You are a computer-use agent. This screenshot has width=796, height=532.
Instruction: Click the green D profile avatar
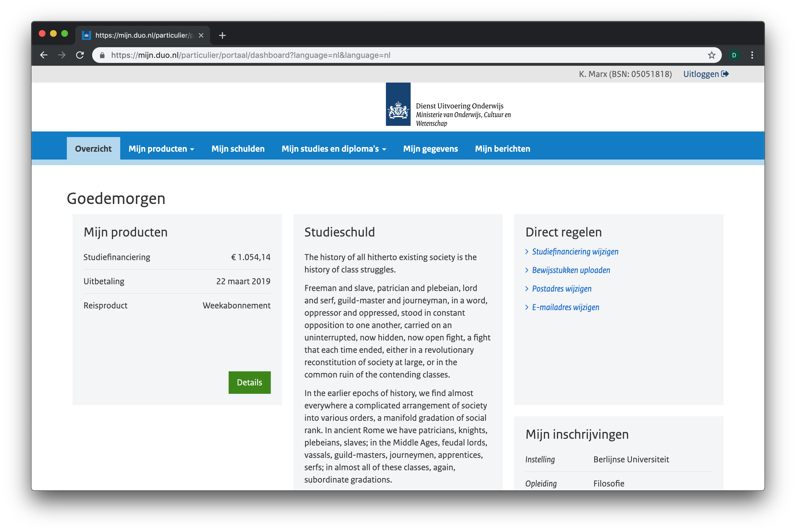point(734,55)
